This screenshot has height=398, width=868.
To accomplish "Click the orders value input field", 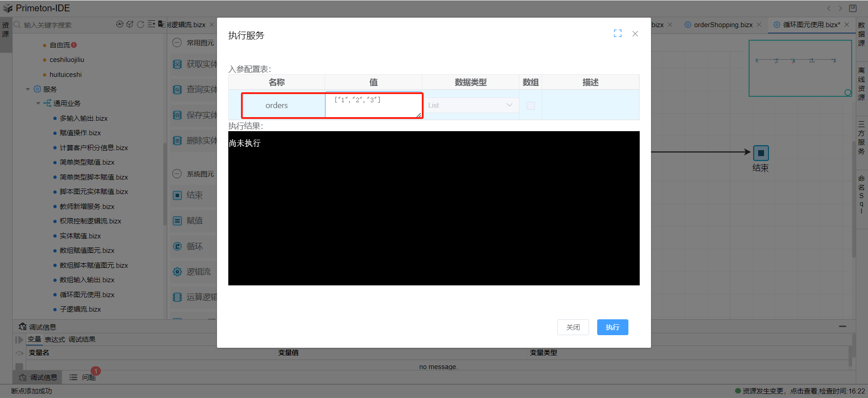I will pos(373,105).
